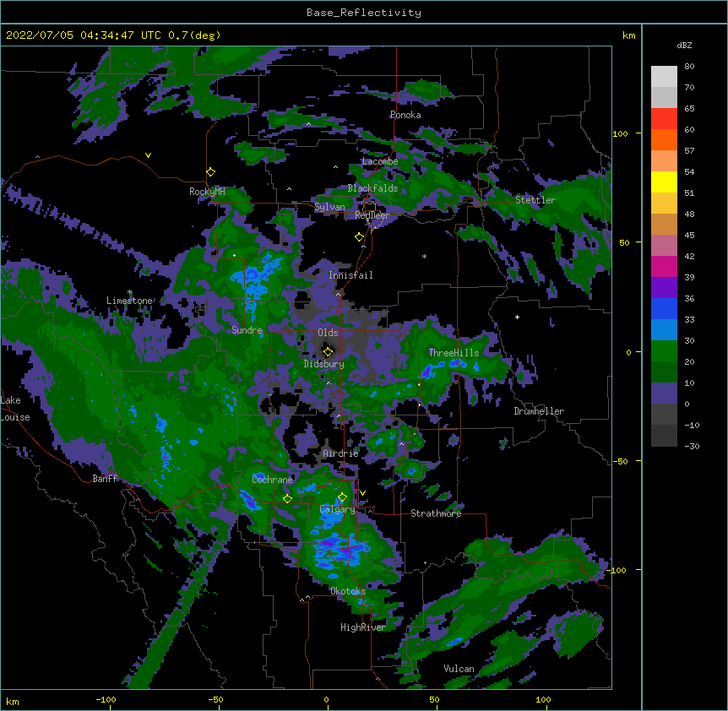Image resolution: width=728 pixels, height=711 pixels.
Task: Click the 80 value on the dBZ legend
Action: pos(689,67)
